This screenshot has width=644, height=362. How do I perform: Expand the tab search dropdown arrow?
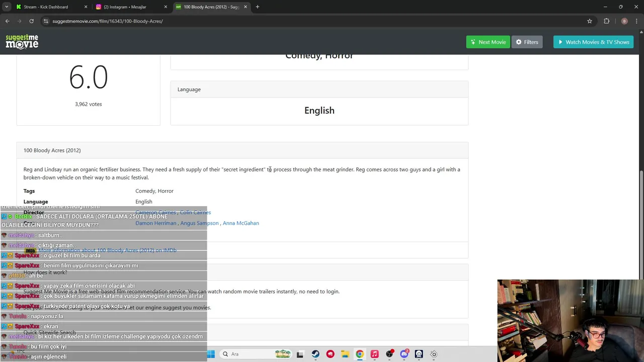7,7
